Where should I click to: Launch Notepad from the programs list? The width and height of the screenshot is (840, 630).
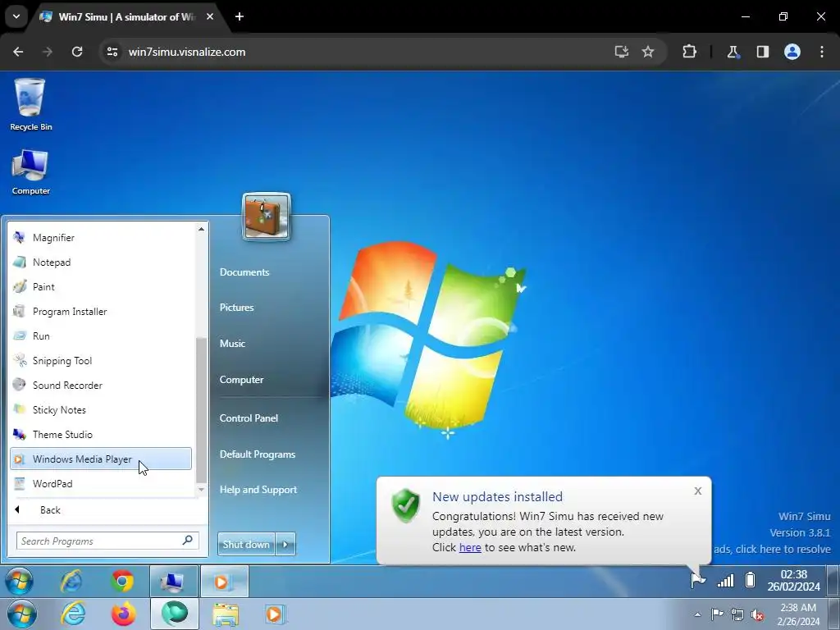(101, 262)
